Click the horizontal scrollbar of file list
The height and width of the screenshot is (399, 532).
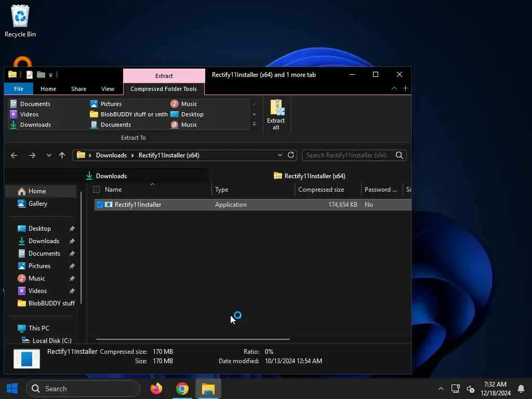193,339
